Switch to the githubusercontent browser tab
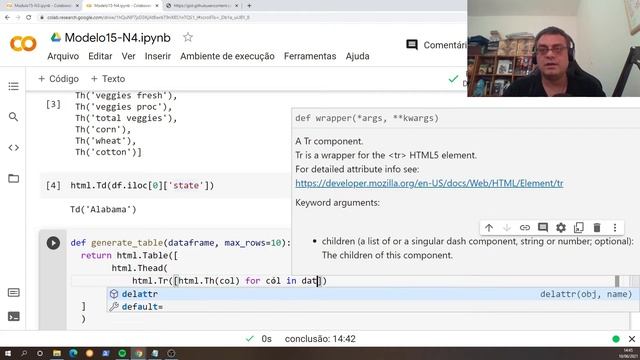640x360 pixels. [201, 6]
